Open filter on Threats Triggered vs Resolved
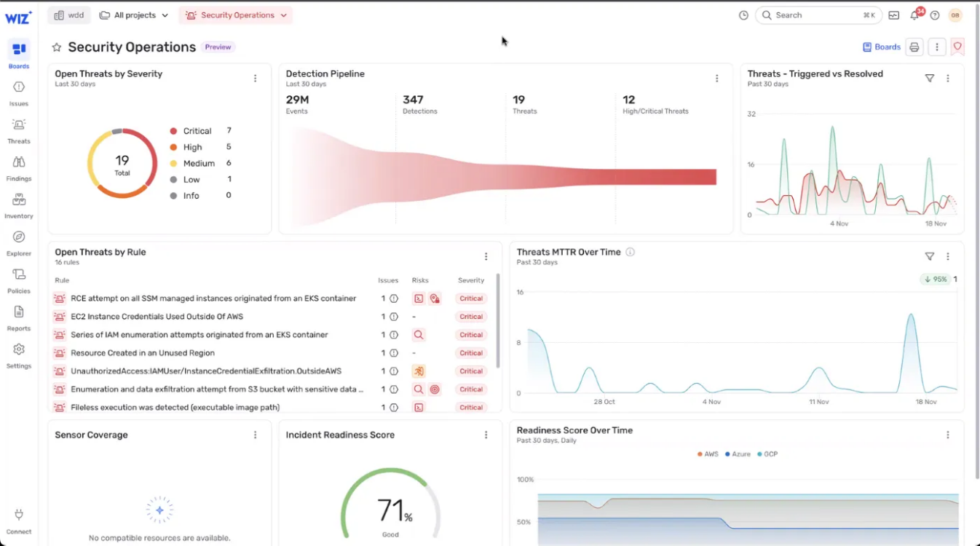The height and width of the screenshot is (546, 980). pos(929,78)
